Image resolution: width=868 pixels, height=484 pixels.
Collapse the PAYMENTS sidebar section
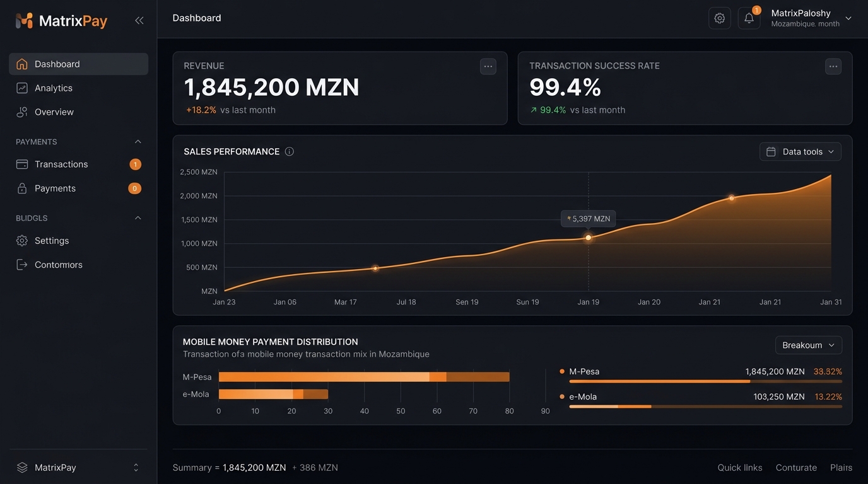tap(138, 142)
